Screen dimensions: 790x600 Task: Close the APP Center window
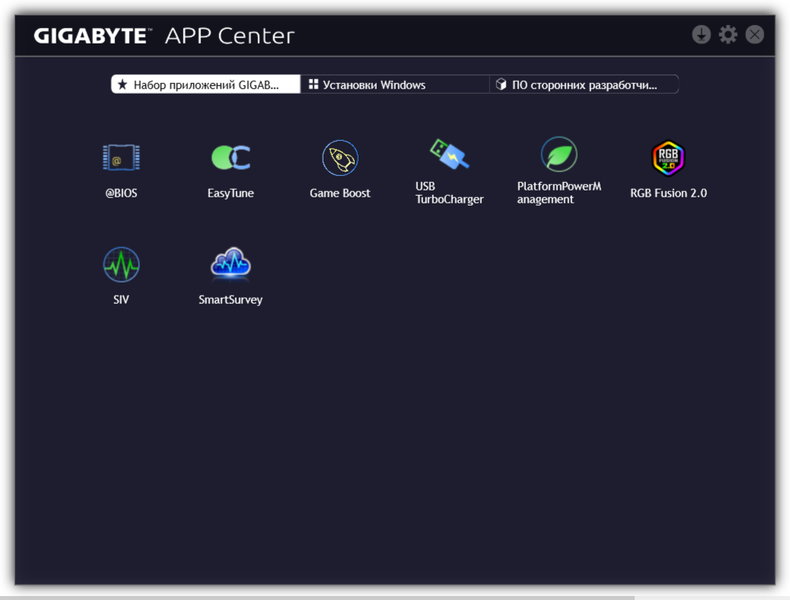pyautogui.click(x=755, y=35)
